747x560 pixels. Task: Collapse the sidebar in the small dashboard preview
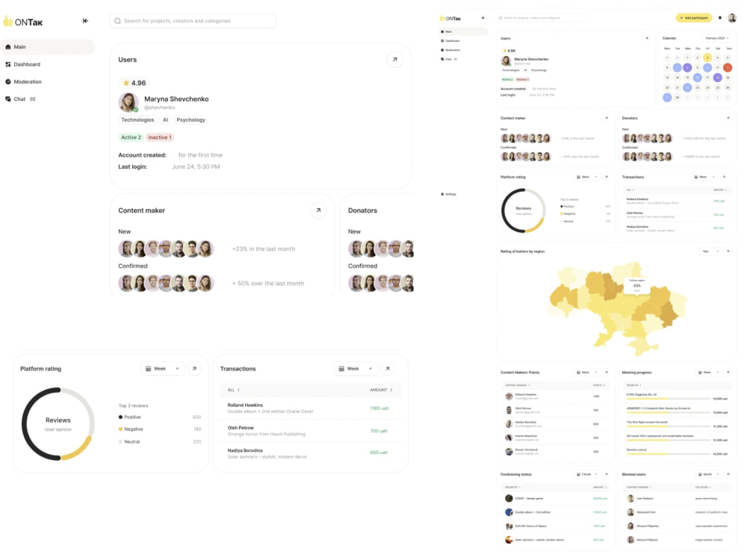[x=483, y=18]
